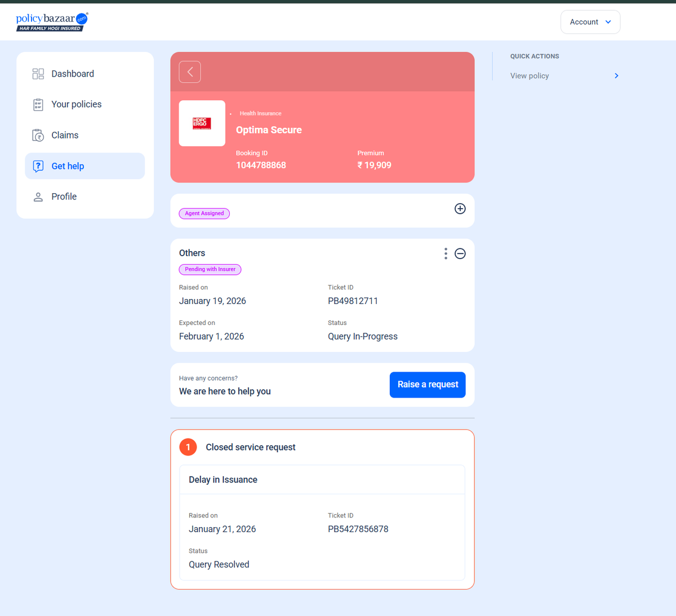Click the Query Resolved status
This screenshot has height=616, width=676.
coord(219,564)
